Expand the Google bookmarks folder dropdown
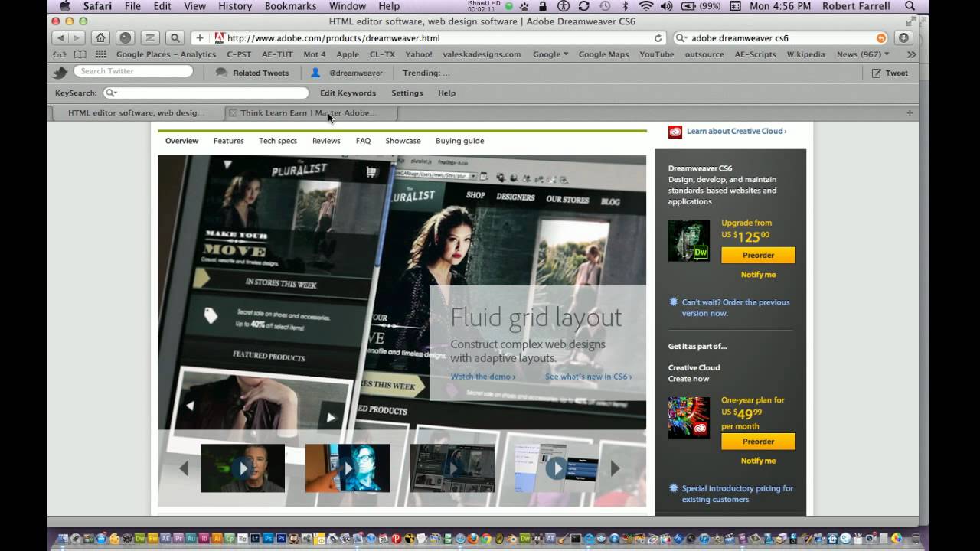The image size is (980, 551). [550, 54]
